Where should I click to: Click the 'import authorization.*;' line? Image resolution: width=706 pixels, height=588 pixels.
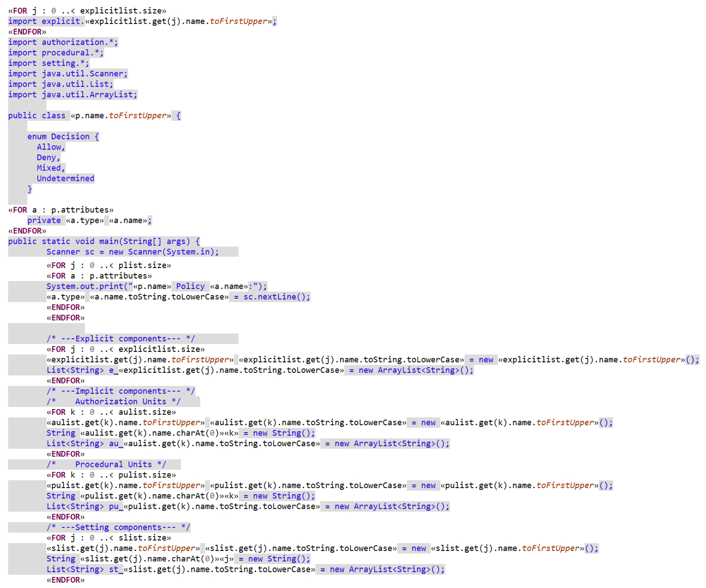(x=63, y=42)
